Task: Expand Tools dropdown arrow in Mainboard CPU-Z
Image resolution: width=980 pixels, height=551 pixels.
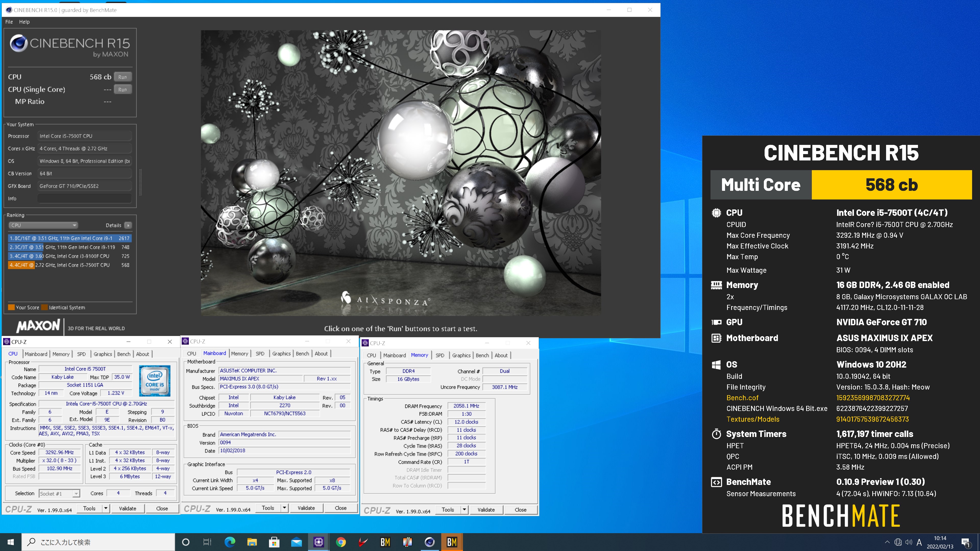Action: click(x=284, y=508)
